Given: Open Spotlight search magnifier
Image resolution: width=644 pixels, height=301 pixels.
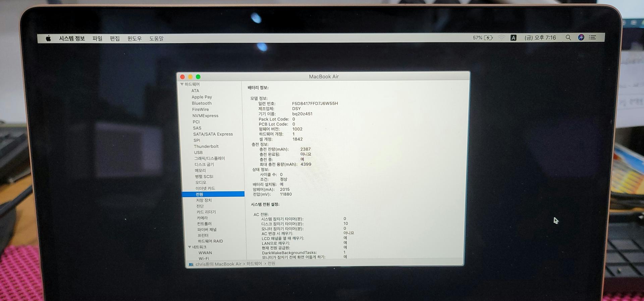Looking at the screenshot, I should pos(568,37).
